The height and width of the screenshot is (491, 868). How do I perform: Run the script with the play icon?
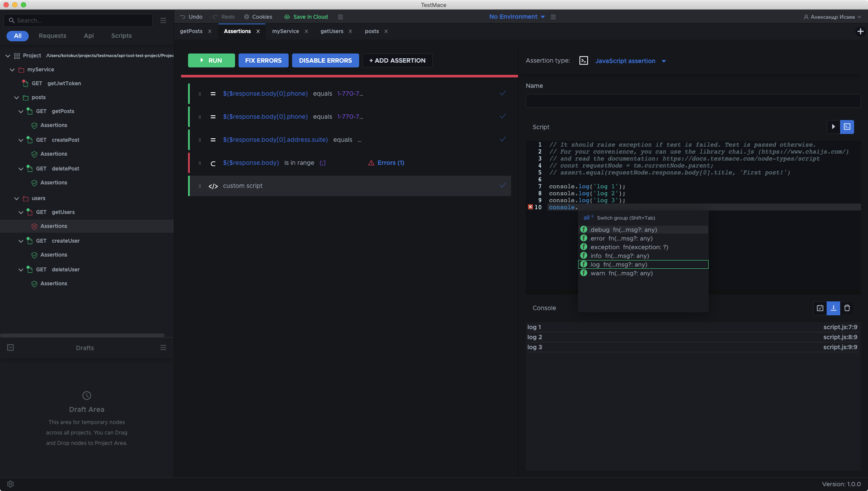pyautogui.click(x=833, y=127)
